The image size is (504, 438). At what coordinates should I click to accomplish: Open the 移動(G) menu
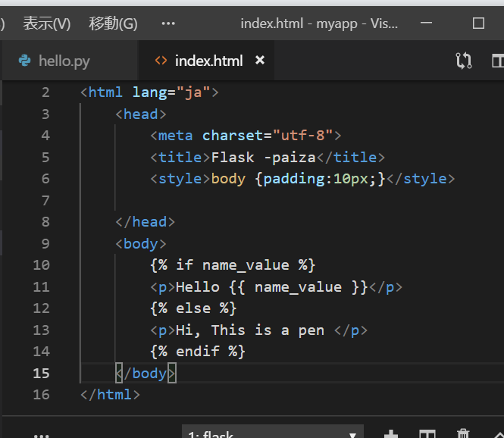(x=114, y=23)
